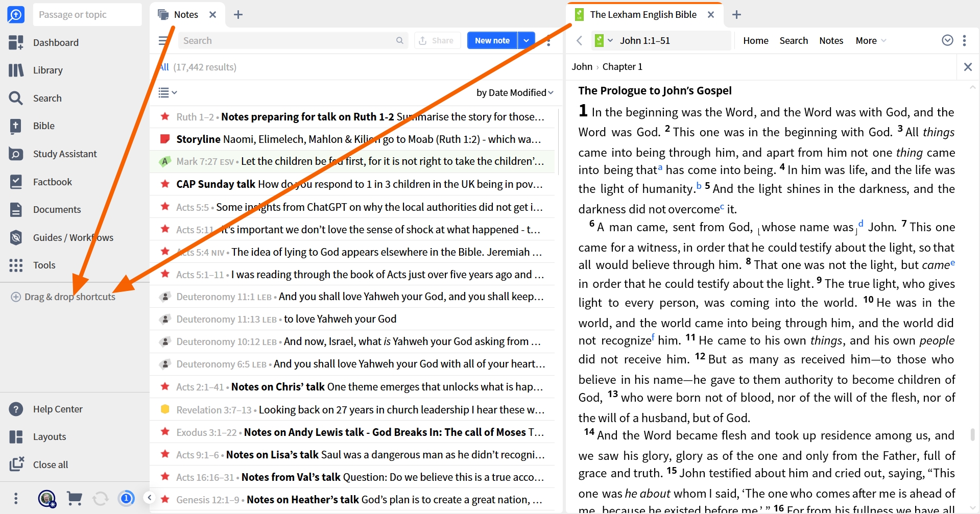The width and height of the screenshot is (980, 514).
Task: Collapse the left sidebar with the chevron
Action: click(x=149, y=498)
